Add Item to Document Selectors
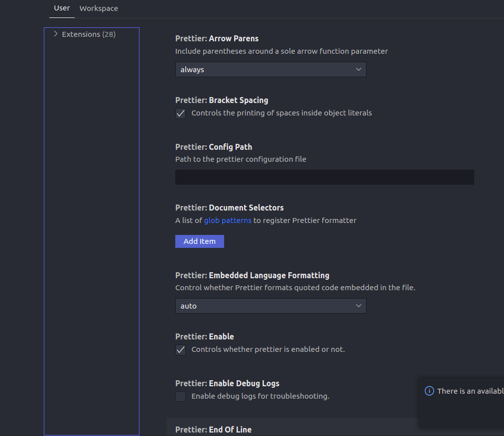 pos(200,241)
